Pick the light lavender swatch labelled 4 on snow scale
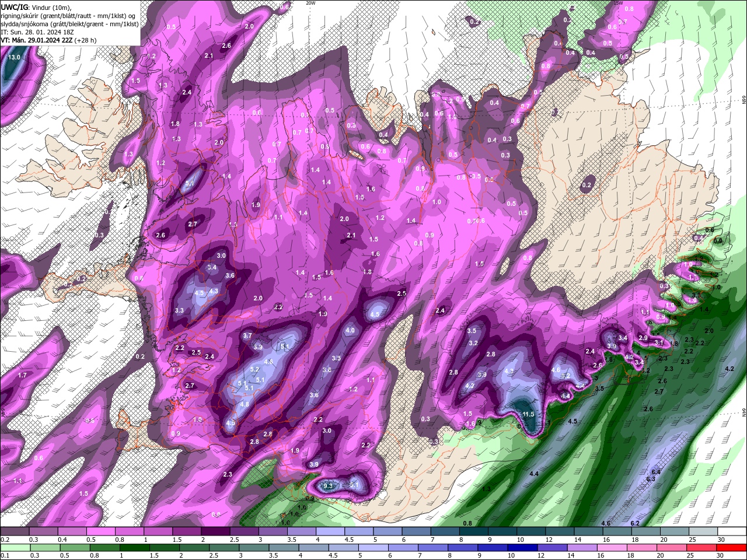Viewport: 747px width, 560px height. coord(330,531)
